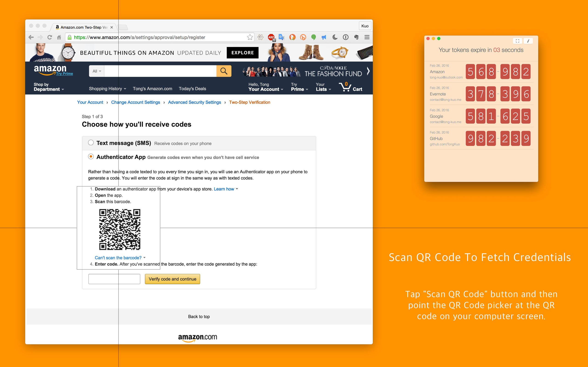
Task: Open the All search category dropdown
Action: tap(96, 71)
